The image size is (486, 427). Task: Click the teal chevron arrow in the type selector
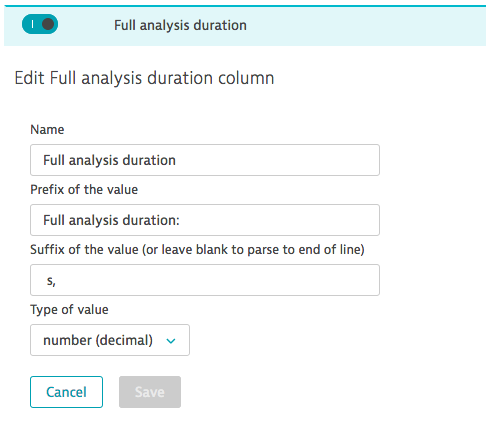(171, 341)
